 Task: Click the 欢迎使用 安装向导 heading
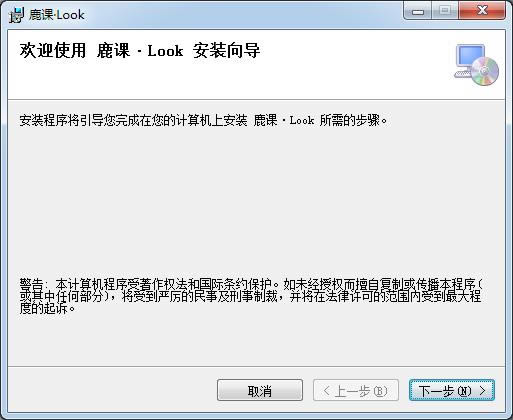140,51
